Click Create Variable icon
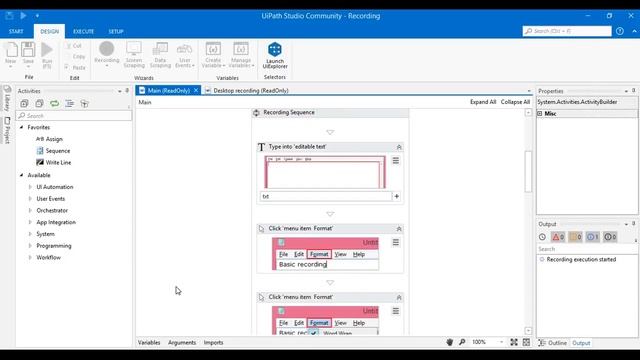 click(213, 49)
